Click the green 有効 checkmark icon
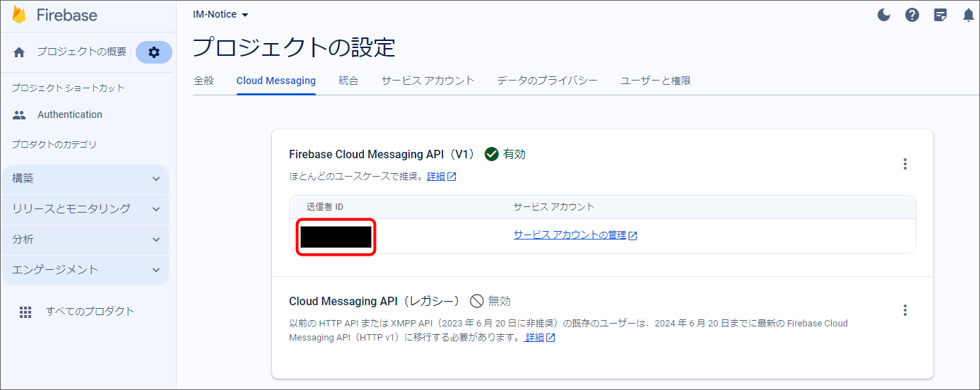This screenshot has height=390, width=980. click(x=492, y=154)
